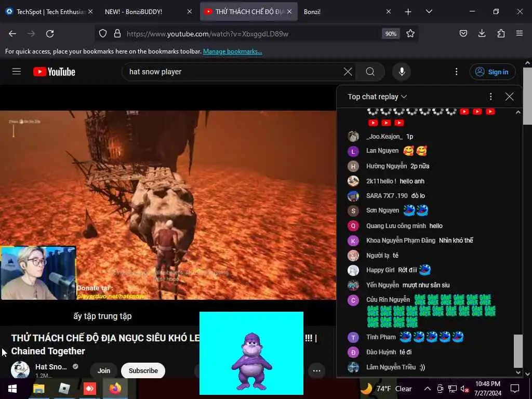Submit YouTube search with magnifier
The width and height of the screenshot is (532, 399).
pos(370,72)
